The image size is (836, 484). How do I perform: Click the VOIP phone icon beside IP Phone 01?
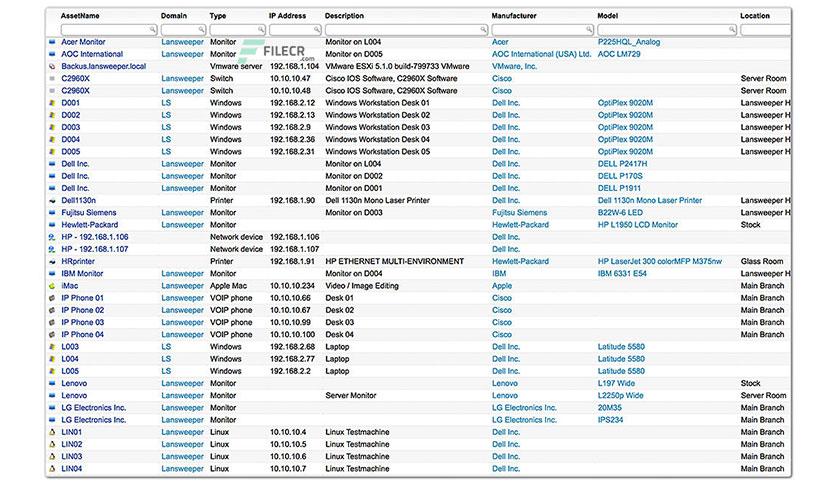[x=52, y=298]
